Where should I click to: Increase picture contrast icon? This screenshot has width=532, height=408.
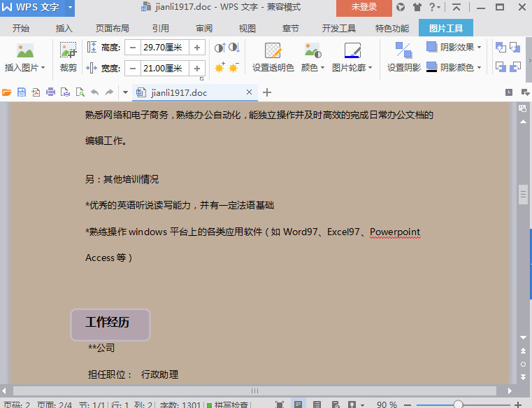(220, 48)
